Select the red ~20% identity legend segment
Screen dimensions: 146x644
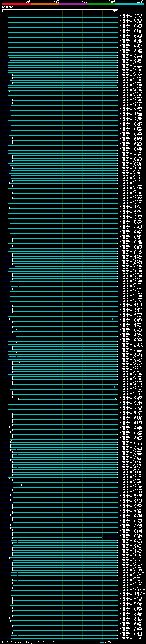pos(16,4)
